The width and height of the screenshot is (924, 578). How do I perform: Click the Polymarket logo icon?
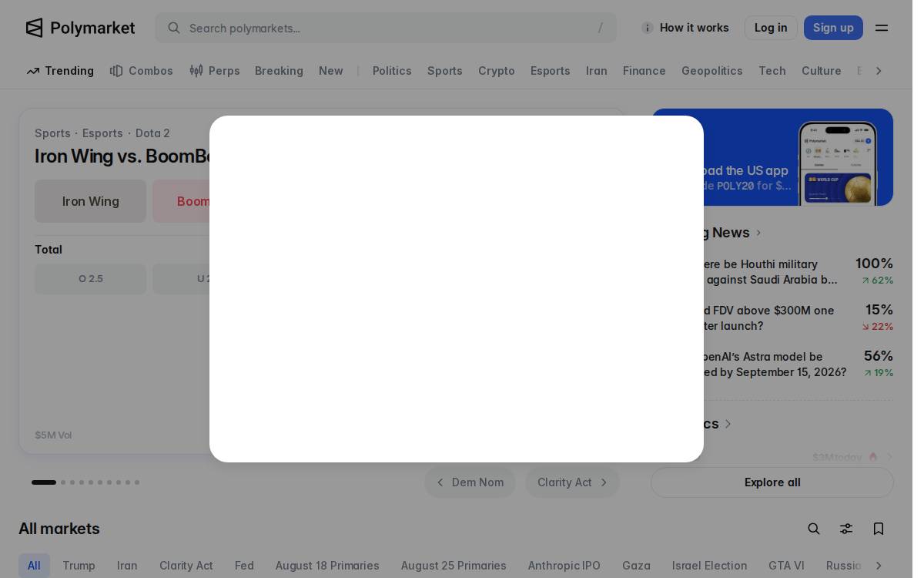34,28
